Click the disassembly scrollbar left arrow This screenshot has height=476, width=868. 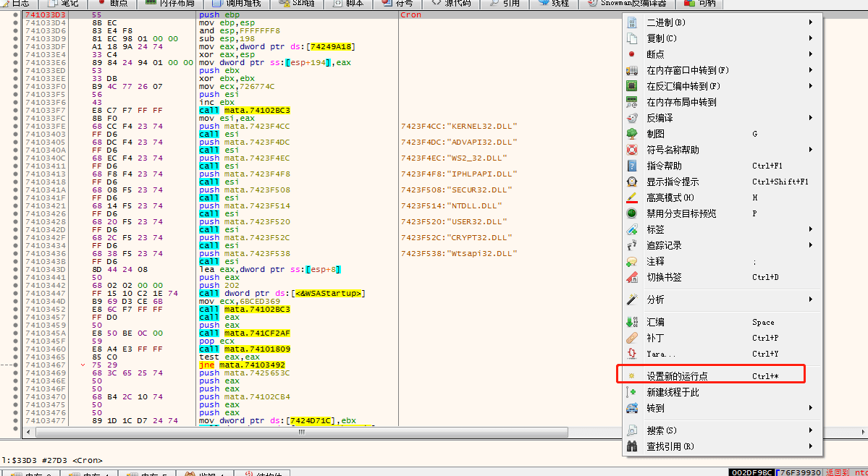[29, 433]
